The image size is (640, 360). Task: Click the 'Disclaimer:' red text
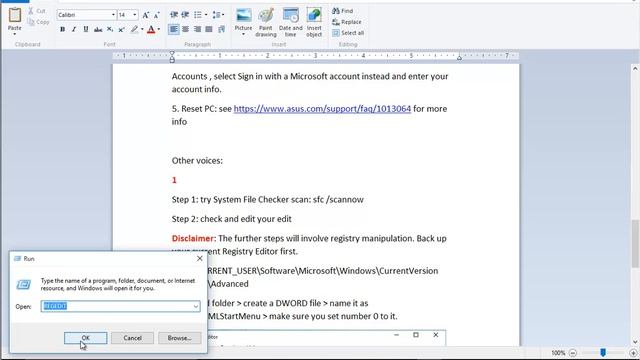tap(194, 238)
